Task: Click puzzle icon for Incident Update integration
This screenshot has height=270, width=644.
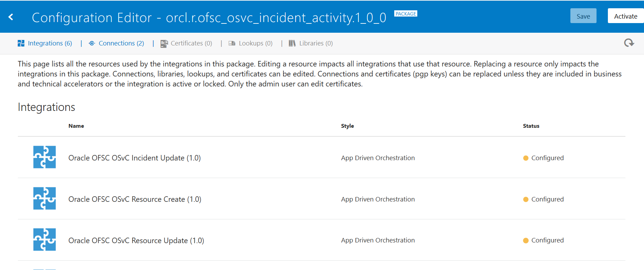Action: pos(44,157)
